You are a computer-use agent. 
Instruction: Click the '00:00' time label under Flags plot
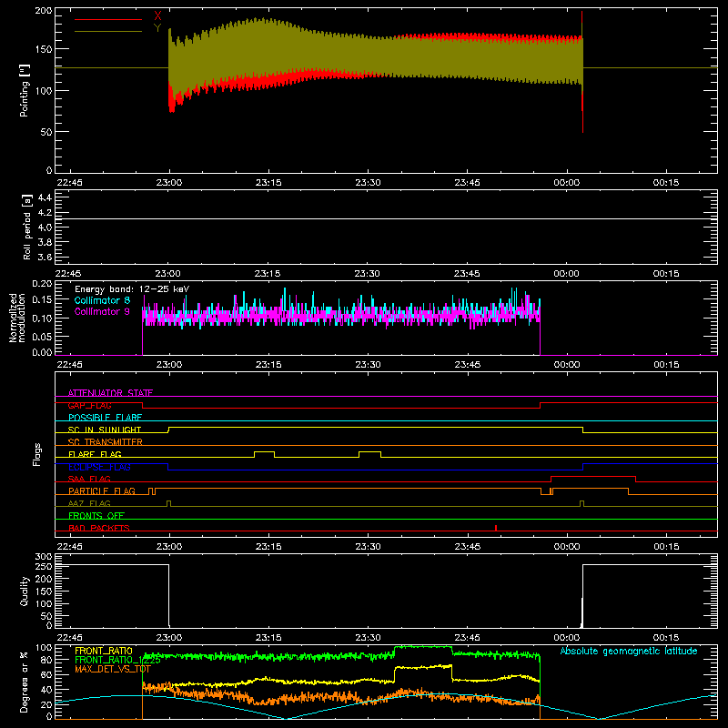point(567,547)
